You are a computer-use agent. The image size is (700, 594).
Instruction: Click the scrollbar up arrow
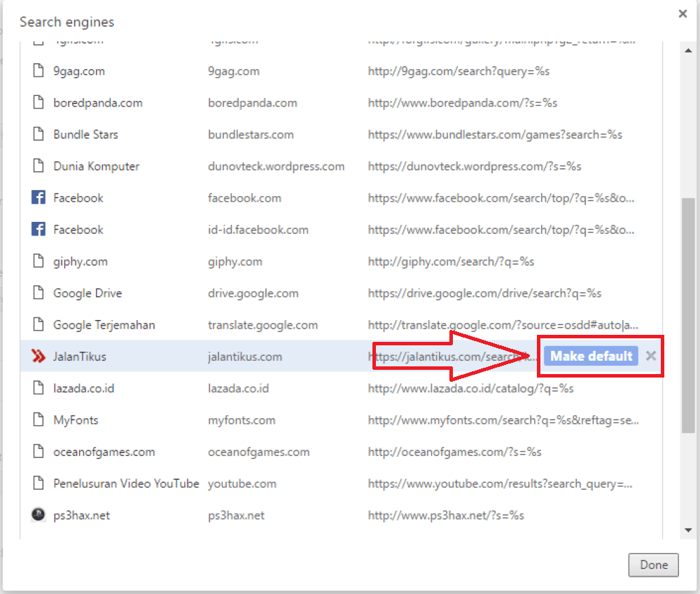pos(688,50)
